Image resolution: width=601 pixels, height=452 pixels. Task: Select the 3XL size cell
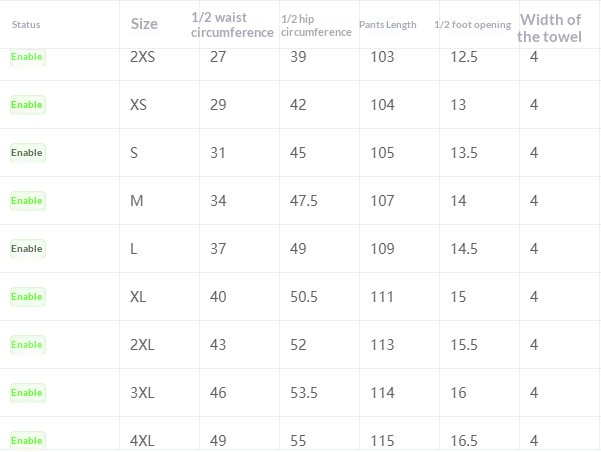pyautogui.click(x=142, y=393)
